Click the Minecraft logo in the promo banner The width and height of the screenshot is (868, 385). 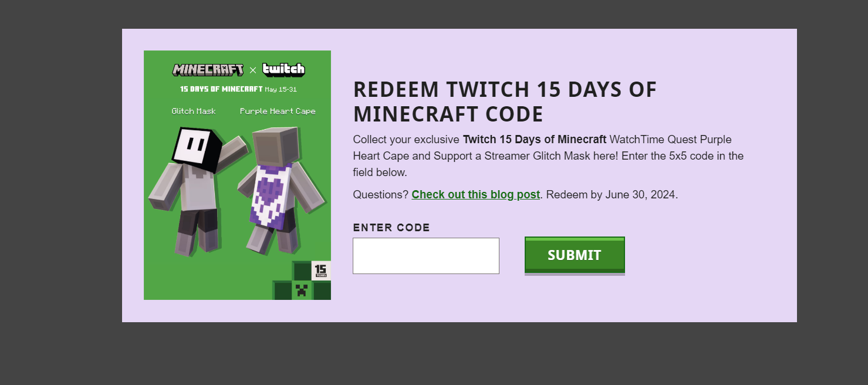click(x=208, y=70)
